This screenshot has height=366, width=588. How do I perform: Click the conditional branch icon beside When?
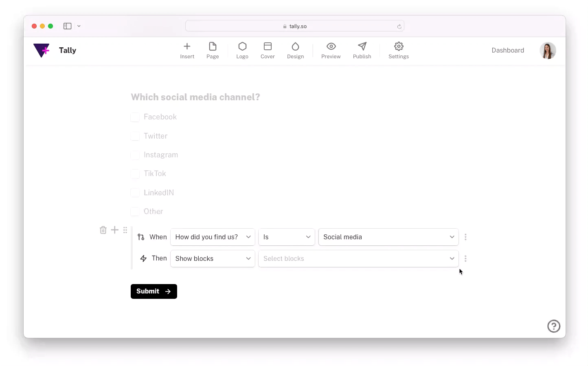tap(141, 237)
